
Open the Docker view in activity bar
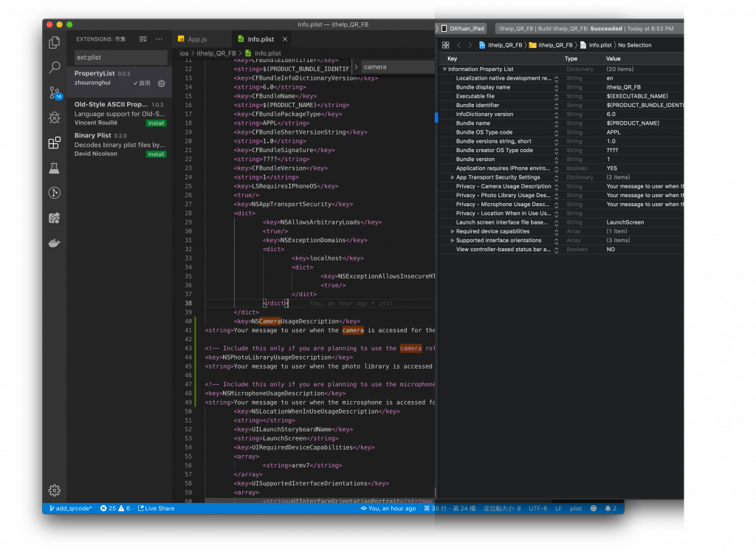(x=54, y=243)
